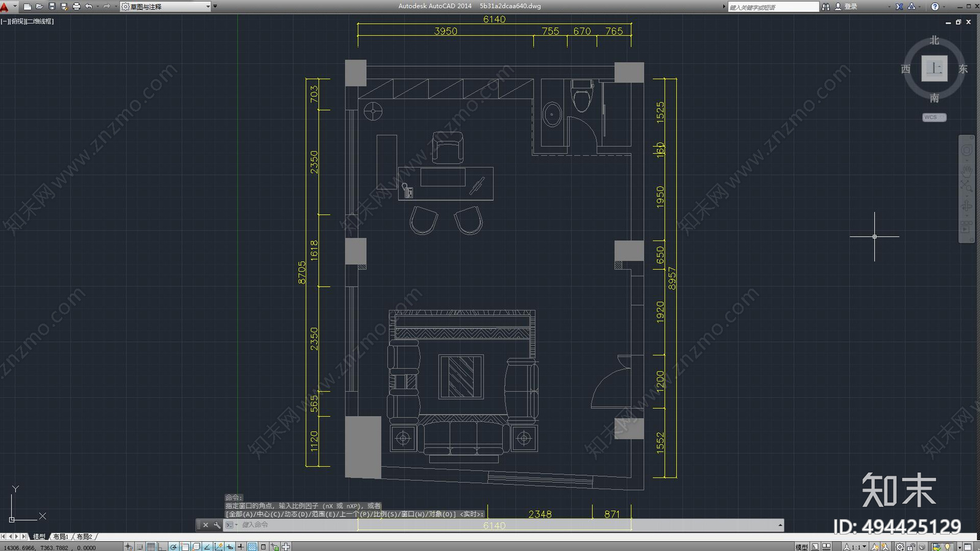980x551 pixels.
Task: Click the 登录 sign-in button
Action: coord(846,7)
